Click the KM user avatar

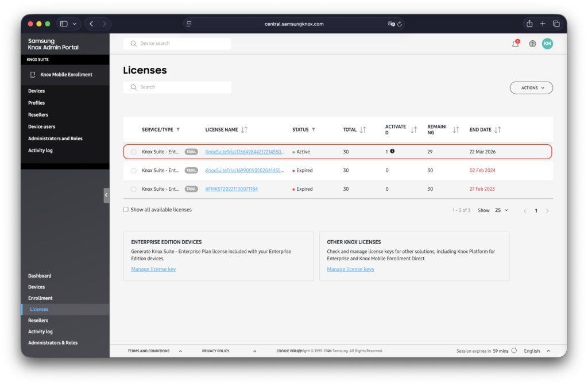[547, 44]
